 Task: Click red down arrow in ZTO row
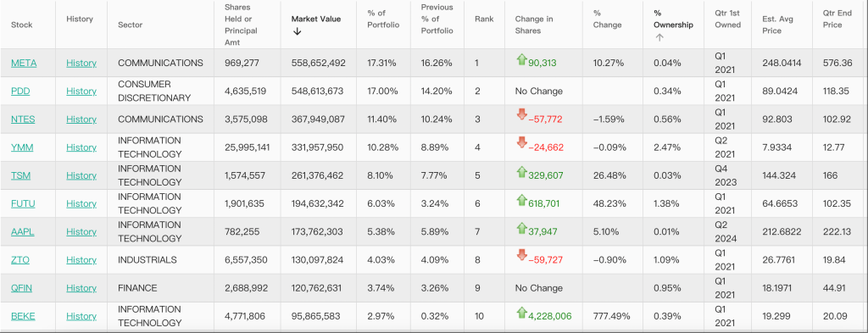pyautogui.click(x=521, y=256)
